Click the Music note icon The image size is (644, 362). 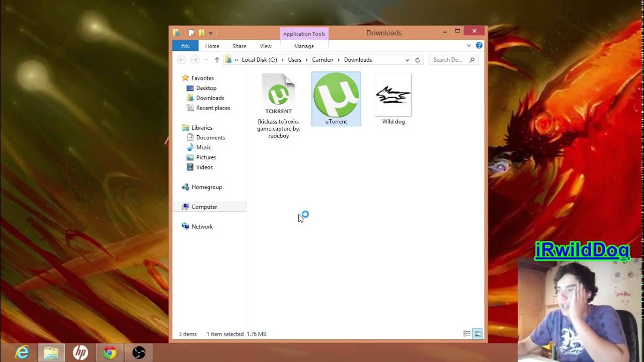pos(190,147)
